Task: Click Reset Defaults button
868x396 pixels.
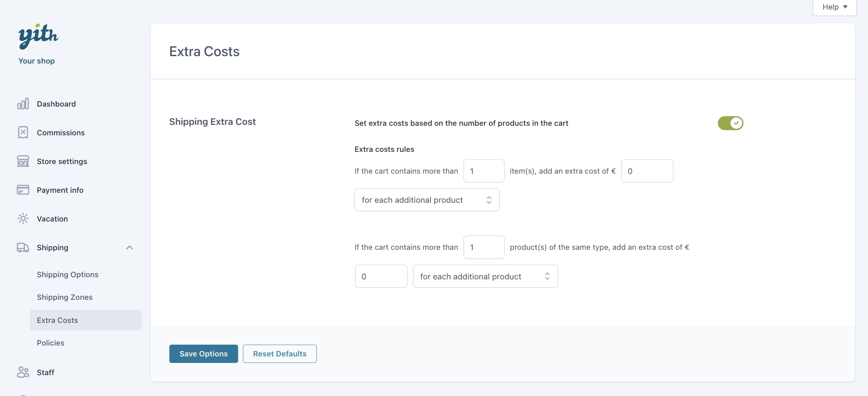Action: (279, 354)
